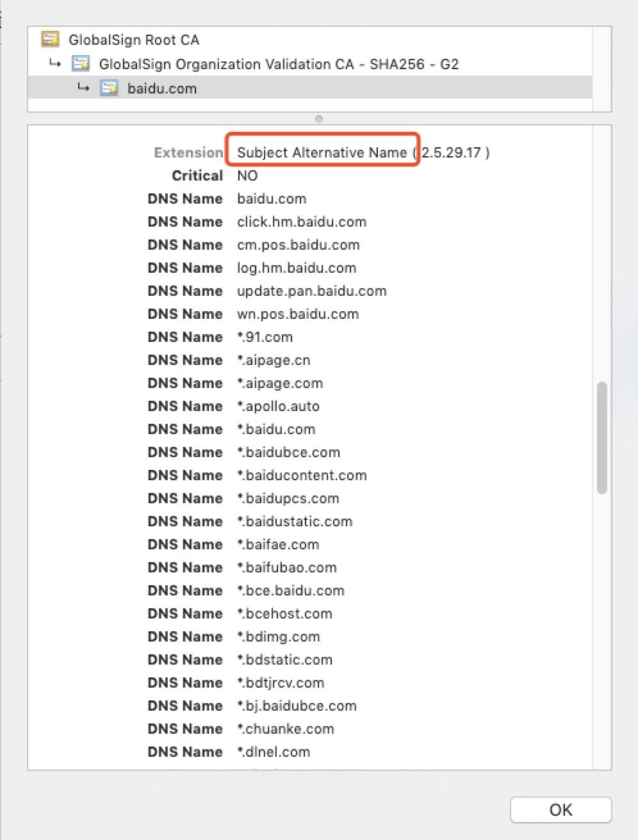638x840 pixels.
Task: Click DNS name update.pan.baidu.com
Action: (312, 291)
